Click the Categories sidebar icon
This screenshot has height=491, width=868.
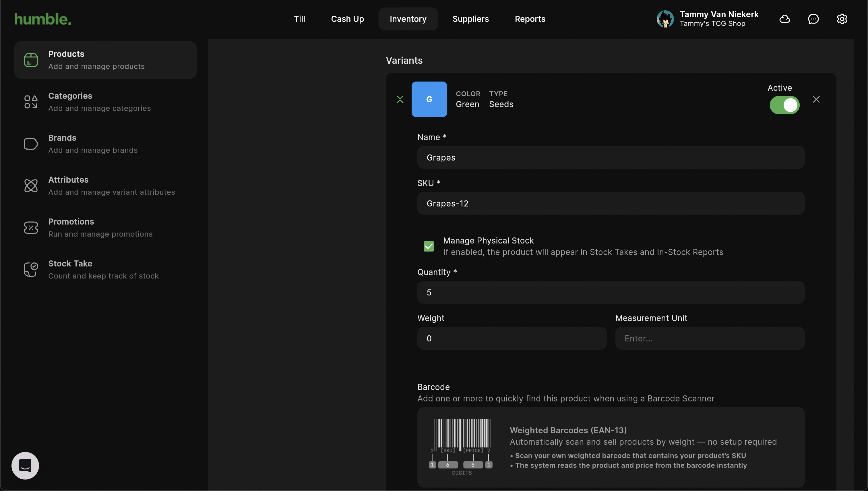[31, 102]
